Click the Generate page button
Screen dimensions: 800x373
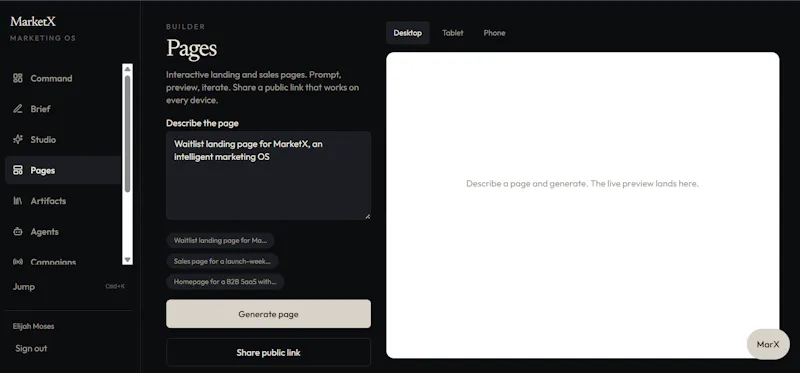268,314
